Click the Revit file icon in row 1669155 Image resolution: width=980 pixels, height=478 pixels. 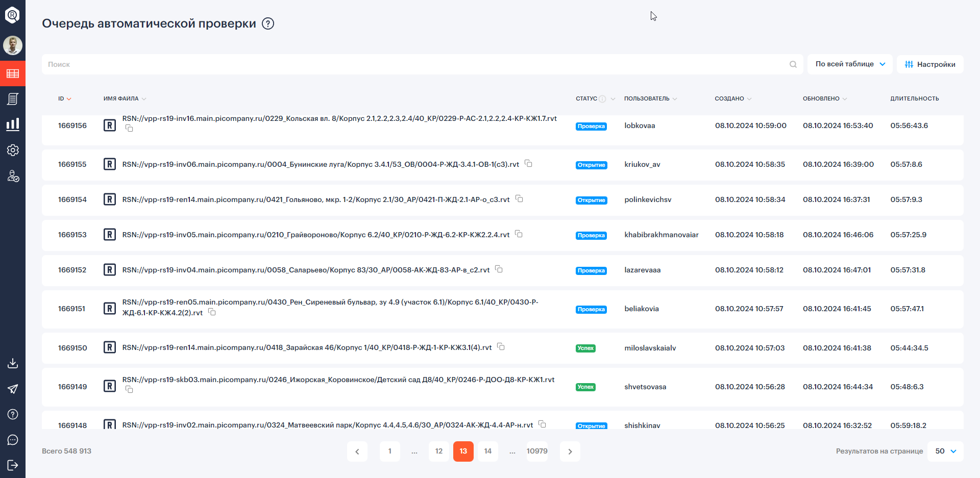point(110,164)
